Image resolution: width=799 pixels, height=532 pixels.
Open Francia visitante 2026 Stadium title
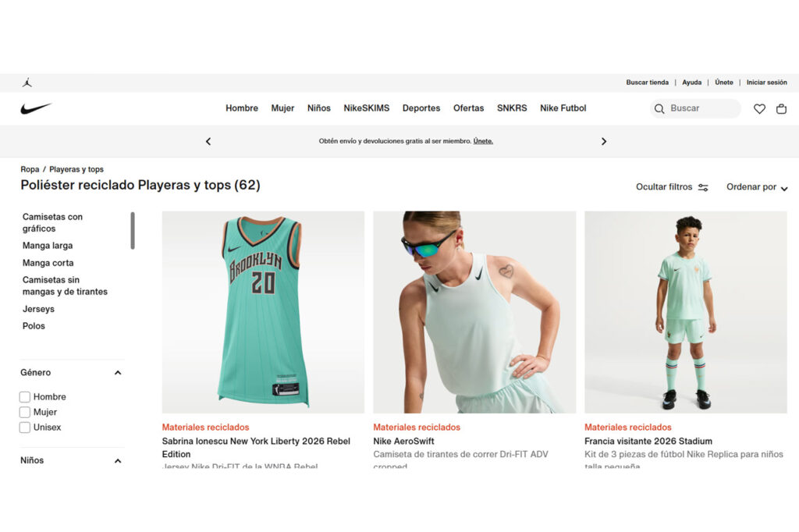point(648,442)
